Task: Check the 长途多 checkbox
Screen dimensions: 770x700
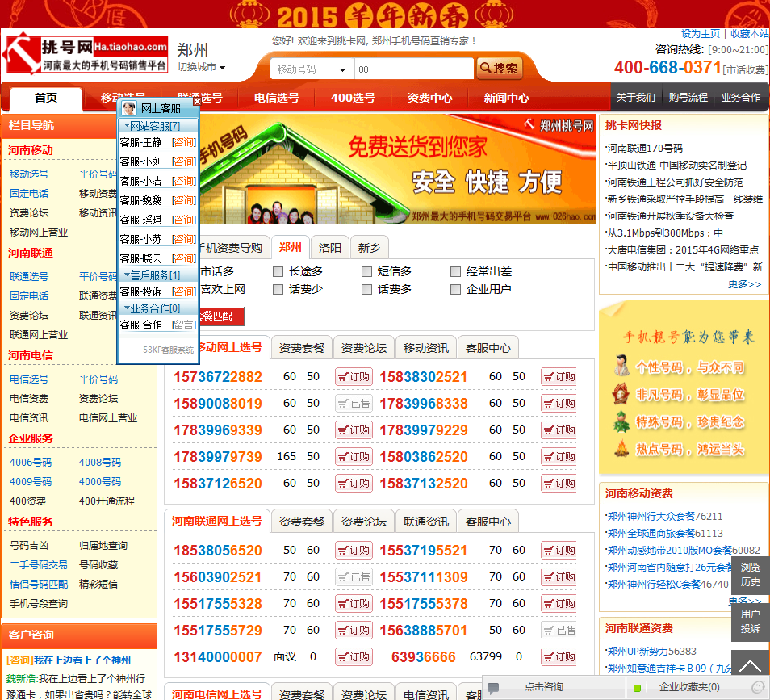Action: (x=278, y=271)
